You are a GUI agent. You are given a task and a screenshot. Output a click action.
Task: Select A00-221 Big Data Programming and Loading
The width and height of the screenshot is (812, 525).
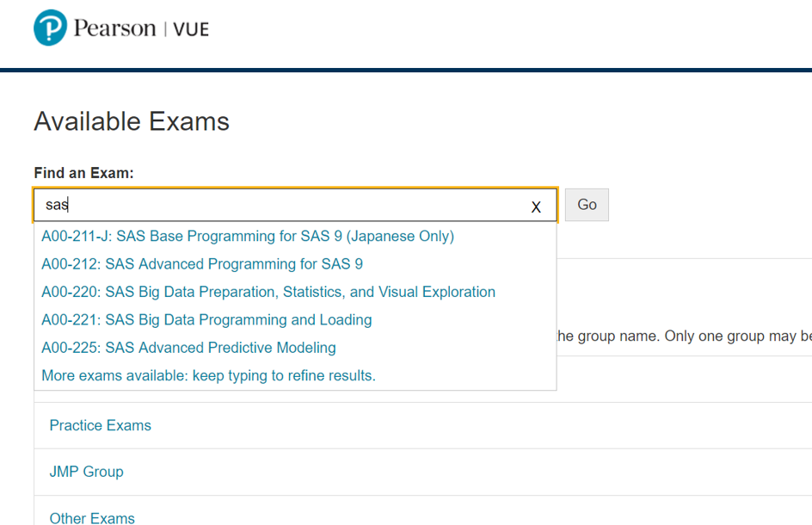click(206, 320)
